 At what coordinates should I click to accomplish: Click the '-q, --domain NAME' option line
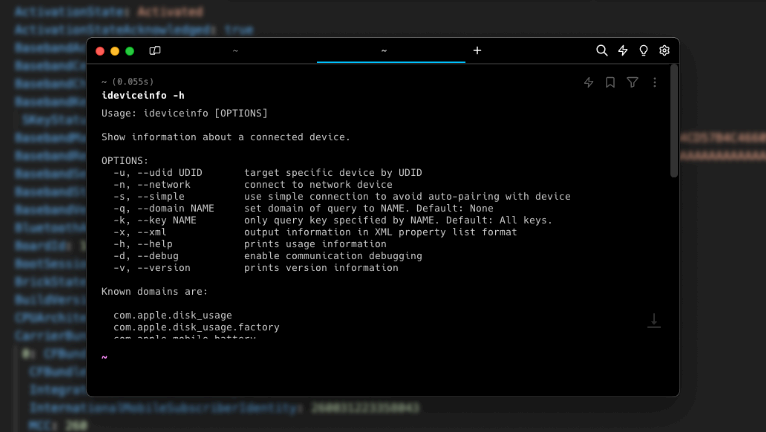coord(303,208)
